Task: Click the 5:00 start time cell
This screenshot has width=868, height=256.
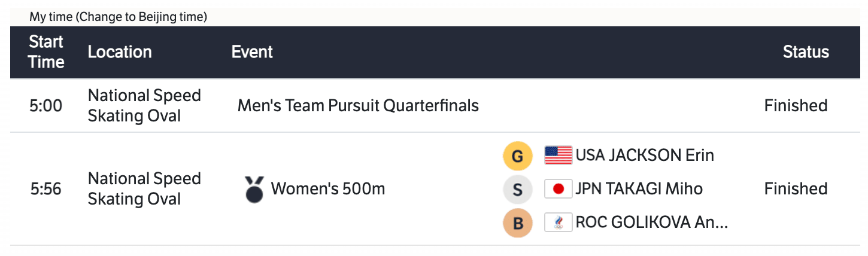Action: [46, 106]
